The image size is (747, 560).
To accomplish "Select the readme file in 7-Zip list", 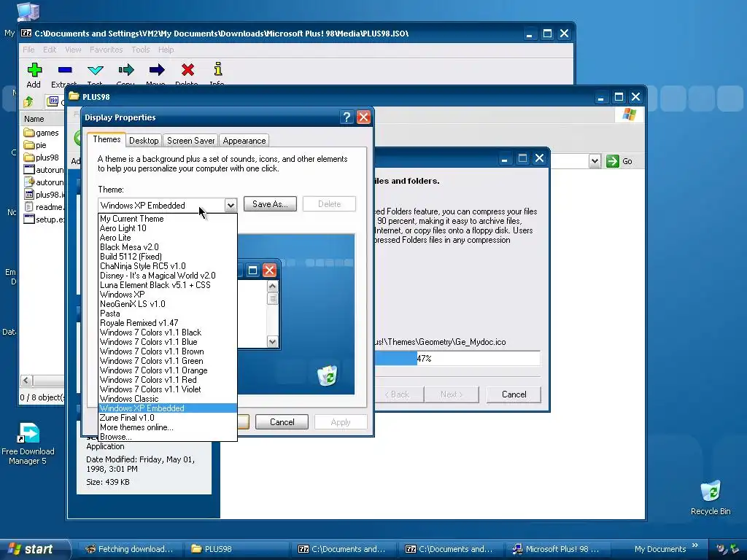I will (x=43, y=206).
